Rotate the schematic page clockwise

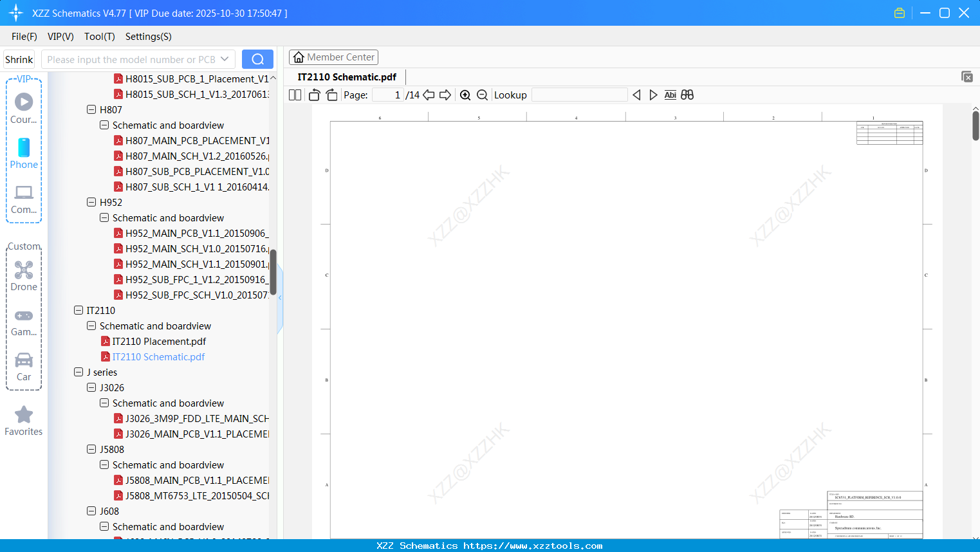pyautogui.click(x=331, y=95)
